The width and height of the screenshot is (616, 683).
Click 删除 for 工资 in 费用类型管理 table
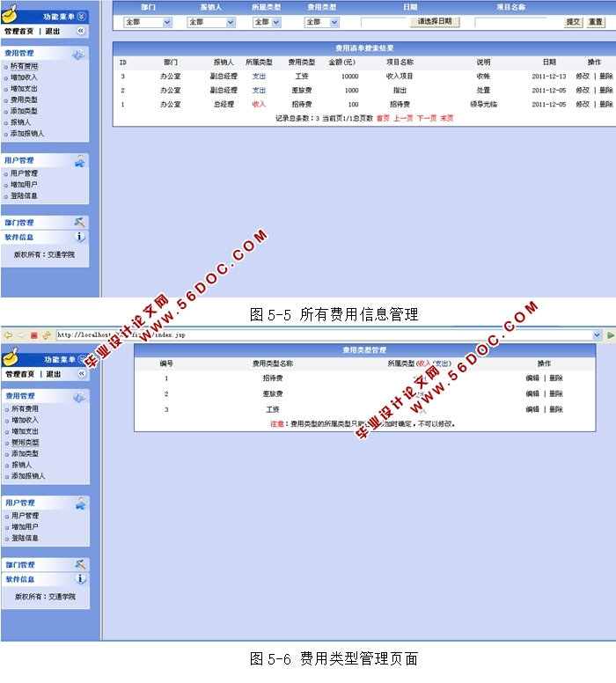click(x=556, y=409)
